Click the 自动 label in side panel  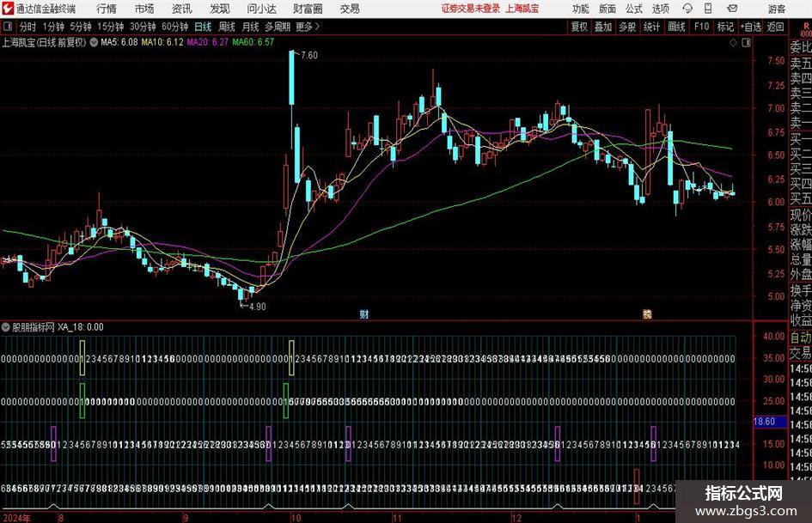[801, 338]
